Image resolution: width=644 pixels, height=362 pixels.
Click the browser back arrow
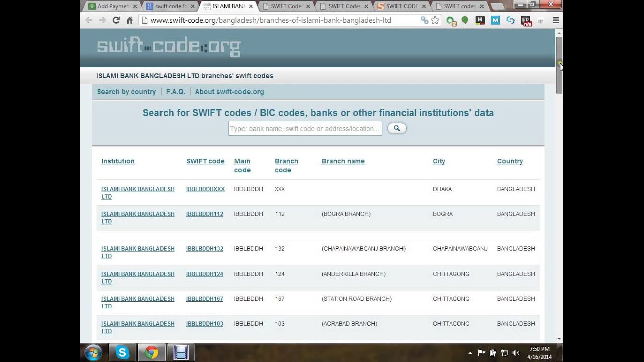pos(89,20)
